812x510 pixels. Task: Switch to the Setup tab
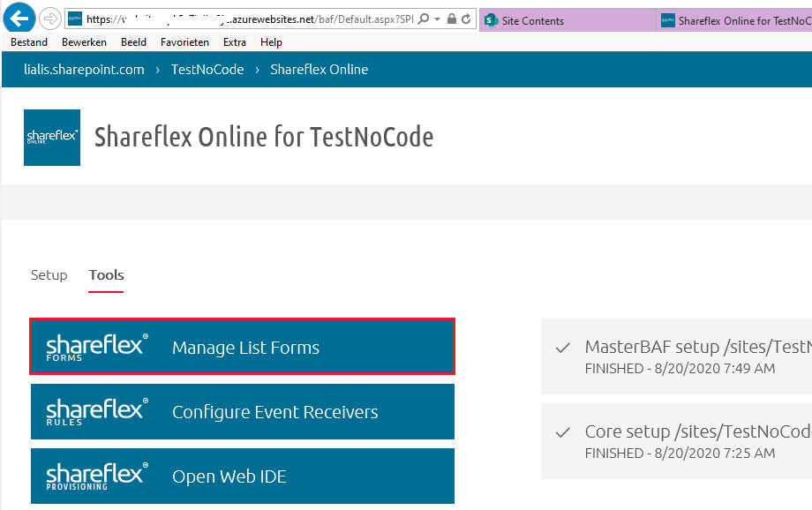coord(49,275)
